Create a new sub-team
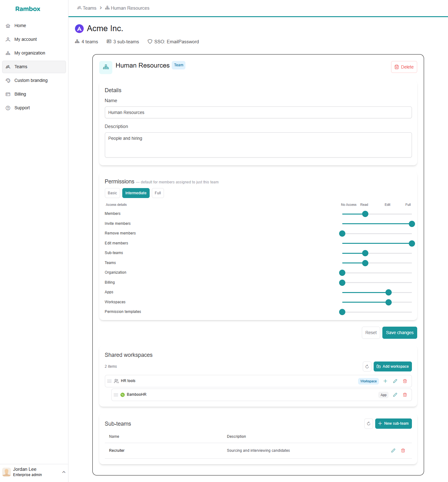The width and height of the screenshot is (448, 482). [394, 423]
